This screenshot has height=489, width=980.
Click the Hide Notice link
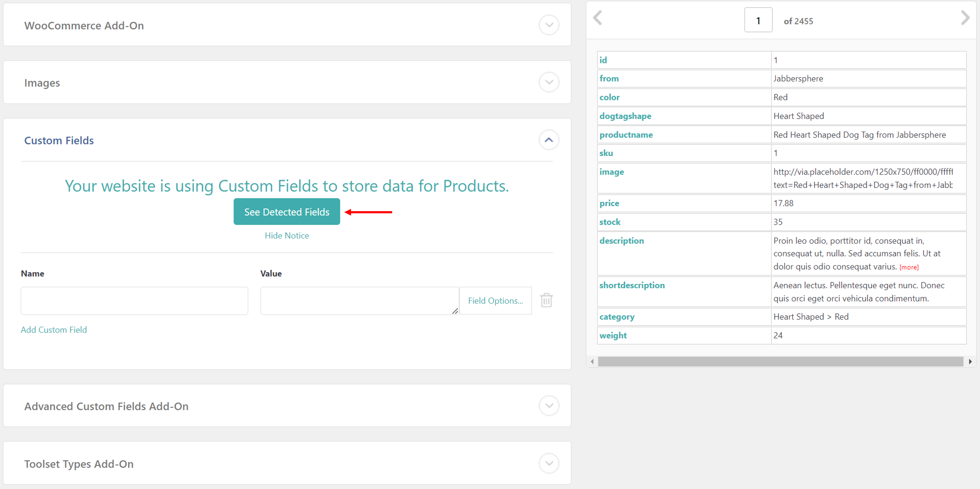[287, 236]
